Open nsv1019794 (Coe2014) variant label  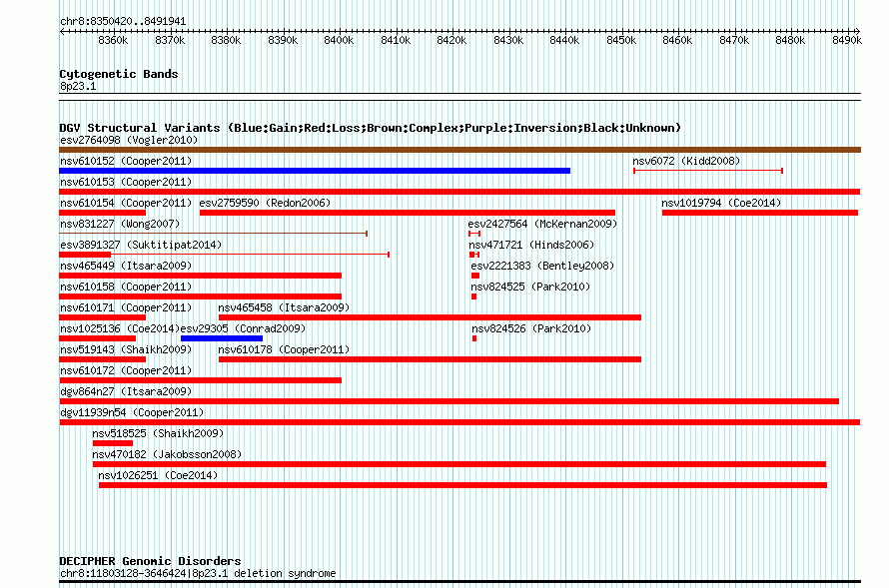(x=721, y=203)
